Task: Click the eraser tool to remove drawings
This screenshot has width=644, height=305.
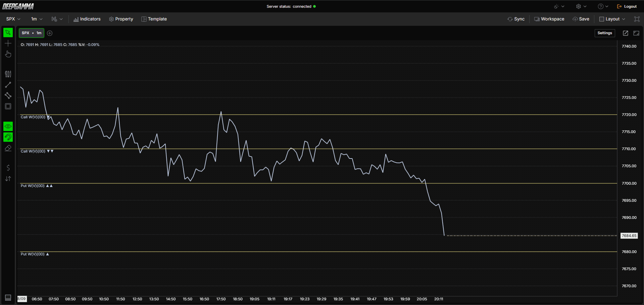Action: (8, 148)
